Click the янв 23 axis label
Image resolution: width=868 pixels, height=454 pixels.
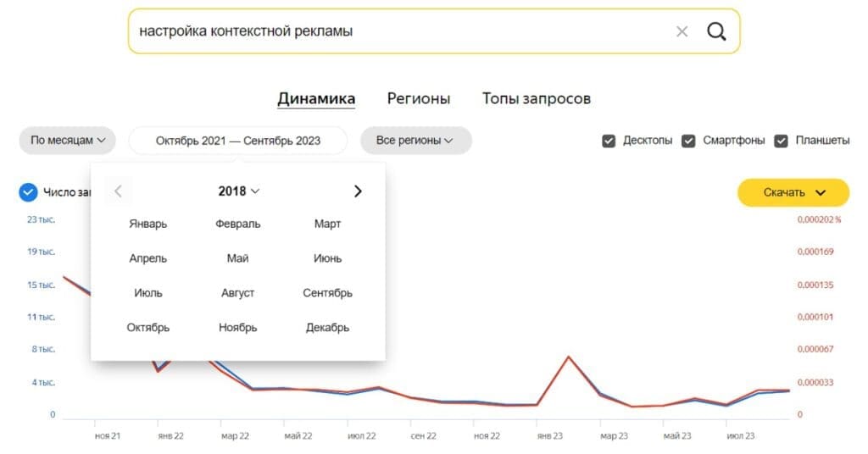click(x=549, y=435)
